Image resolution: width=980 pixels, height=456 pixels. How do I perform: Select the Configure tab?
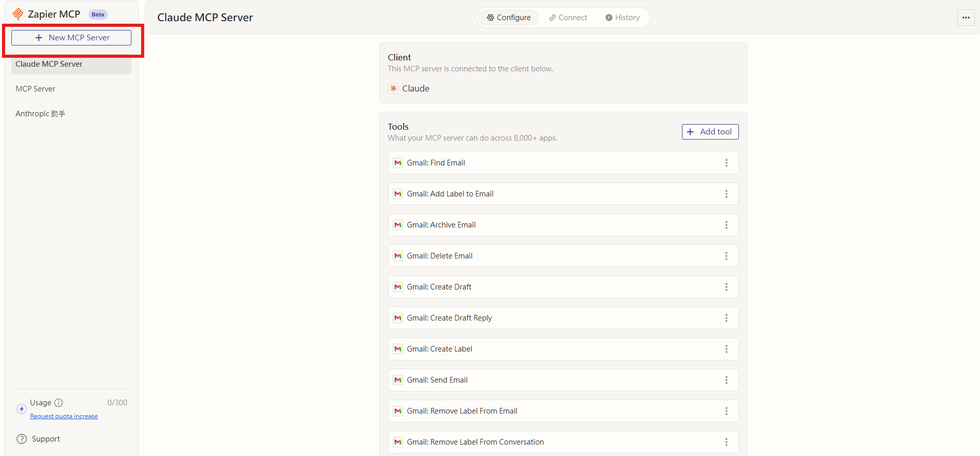[x=508, y=18]
